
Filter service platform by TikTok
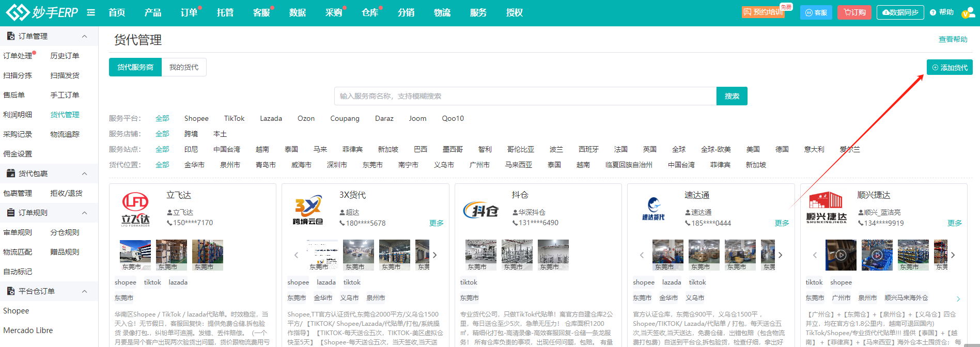tap(234, 118)
